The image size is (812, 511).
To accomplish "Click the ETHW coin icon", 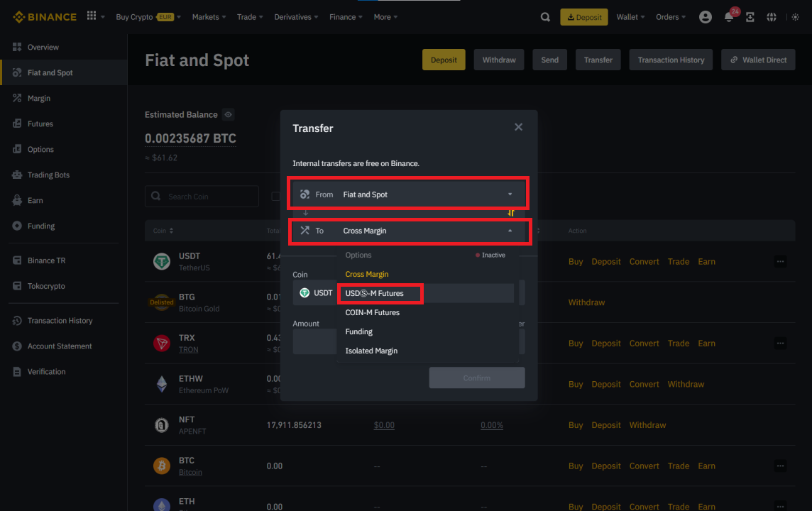I will pyautogui.click(x=162, y=384).
